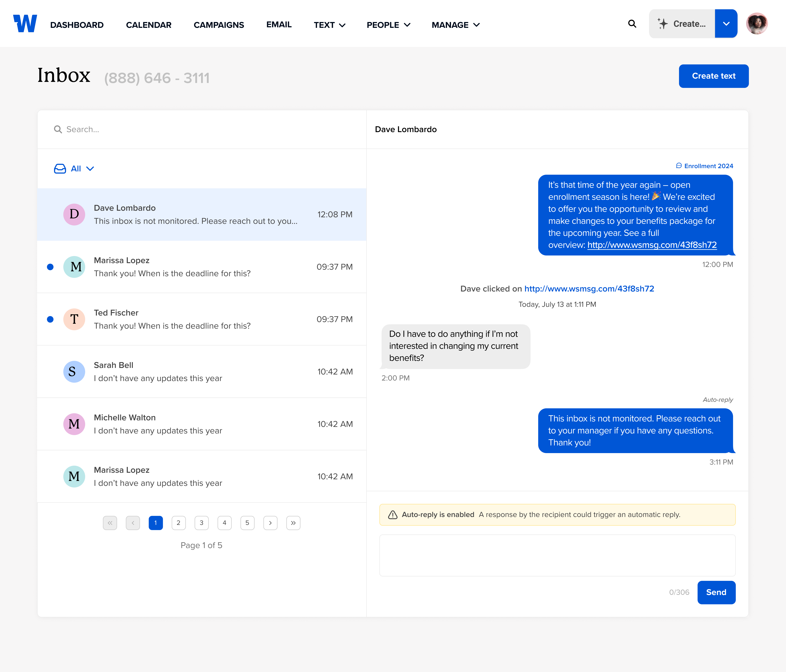
Task: Open the All inbox filter dropdown
Action: (74, 169)
